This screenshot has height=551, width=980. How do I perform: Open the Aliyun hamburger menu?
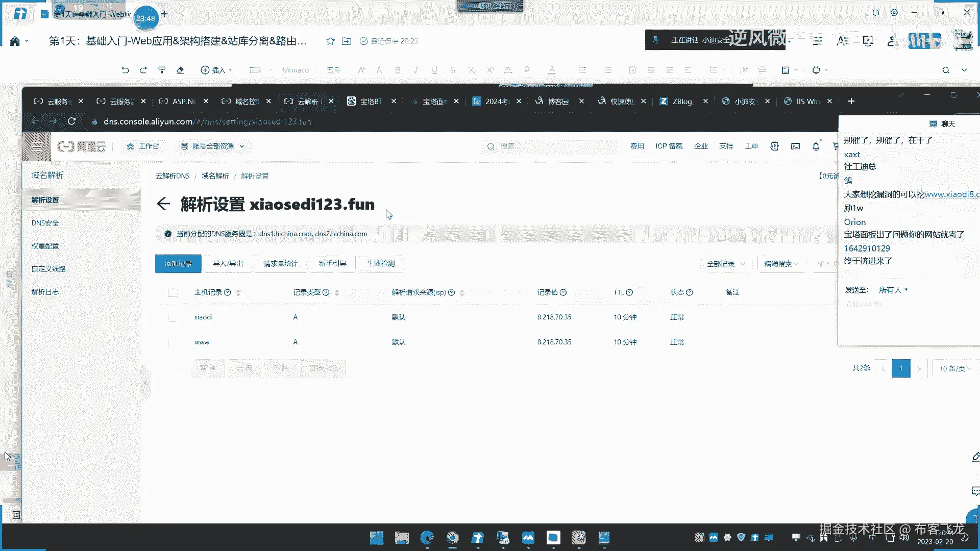click(36, 147)
